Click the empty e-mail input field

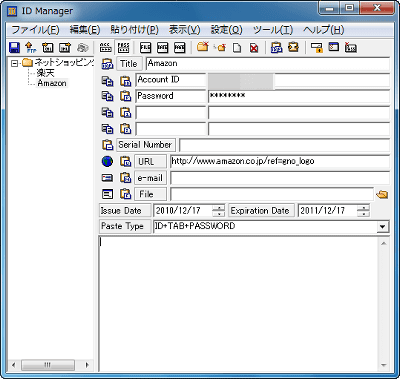click(x=280, y=178)
